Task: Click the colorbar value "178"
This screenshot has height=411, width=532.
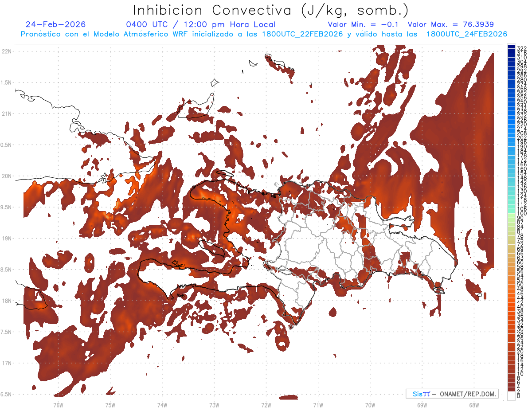Action: (x=521, y=155)
